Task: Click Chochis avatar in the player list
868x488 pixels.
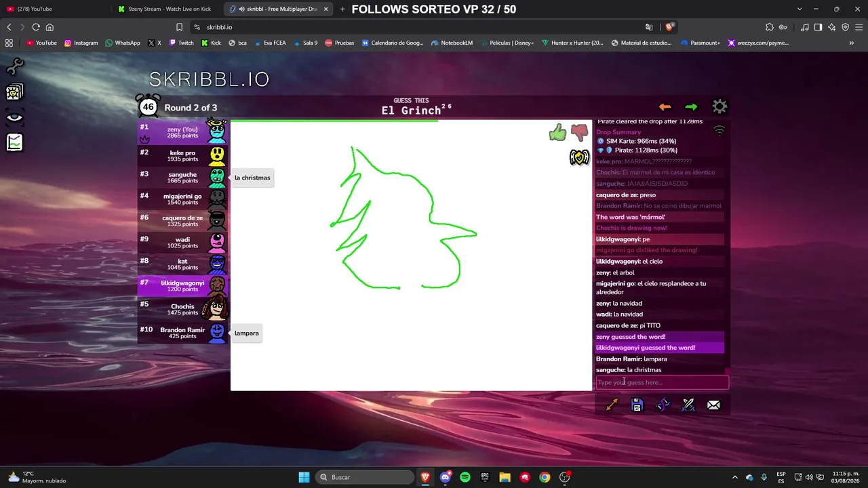Action: click(x=217, y=308)
